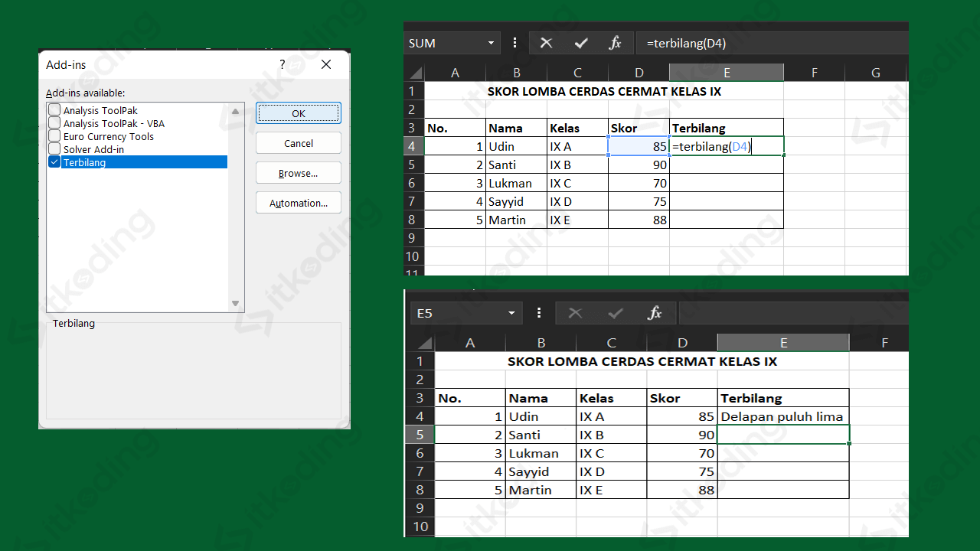Uncheck the Terbilang add-in checkbox
The image size is (980, 551).
point(54,162)
